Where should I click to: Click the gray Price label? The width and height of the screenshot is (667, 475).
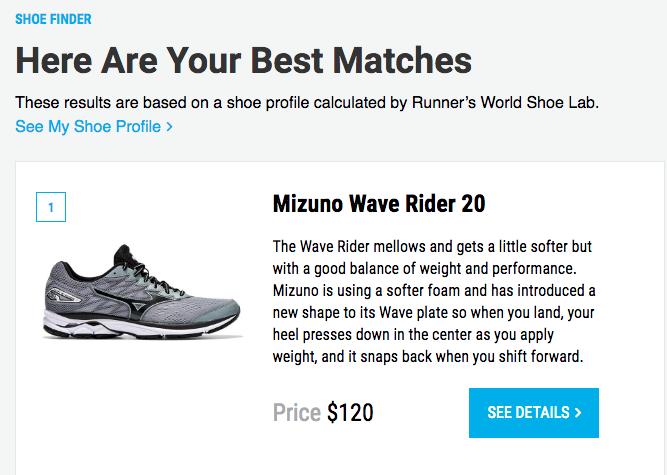[297, 412]
